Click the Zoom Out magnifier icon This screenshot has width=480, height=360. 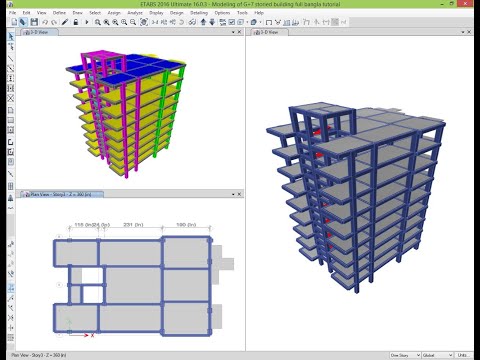(133, 22)
